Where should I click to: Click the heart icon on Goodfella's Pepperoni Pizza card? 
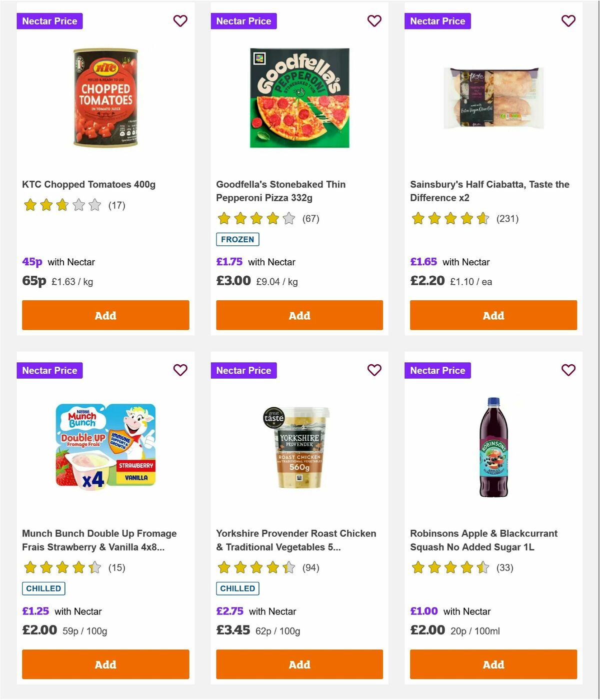(x=374, y=21)
